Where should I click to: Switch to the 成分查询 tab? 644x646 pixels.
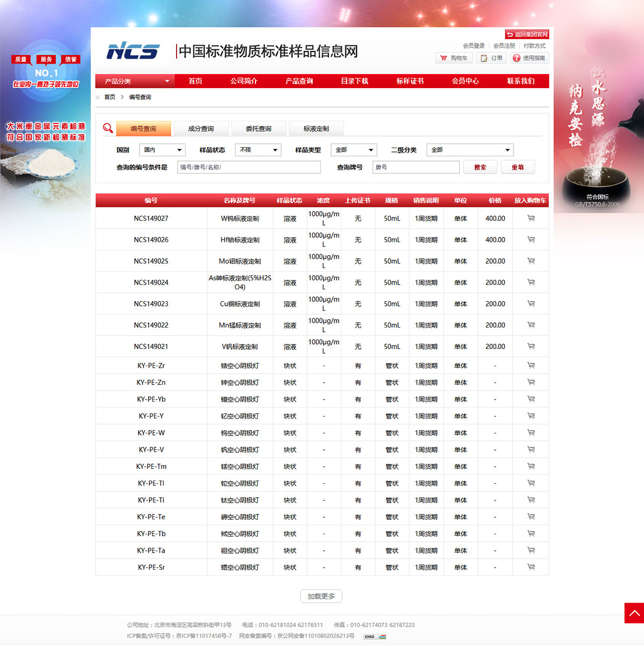click(201, 129)
